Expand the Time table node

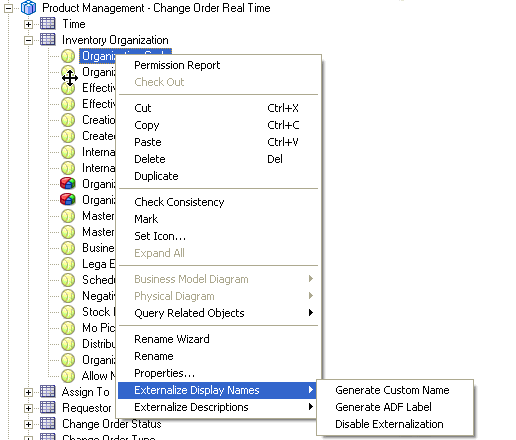point(28,24)
